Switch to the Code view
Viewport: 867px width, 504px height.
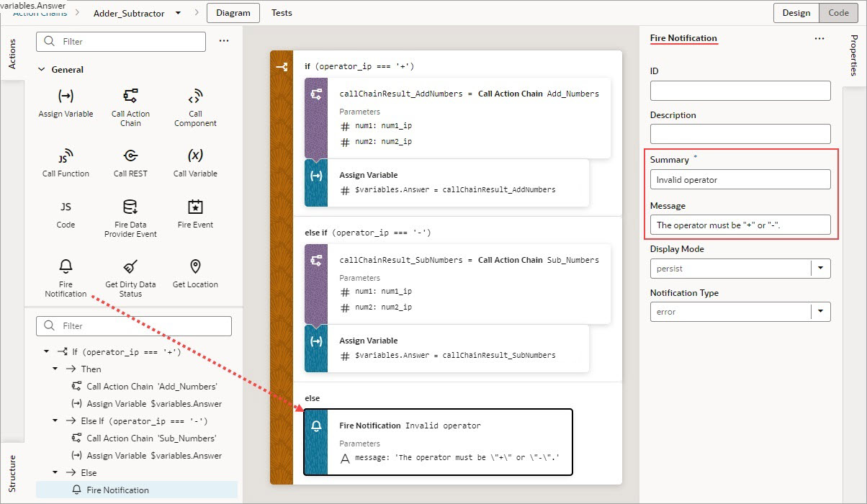838,12
